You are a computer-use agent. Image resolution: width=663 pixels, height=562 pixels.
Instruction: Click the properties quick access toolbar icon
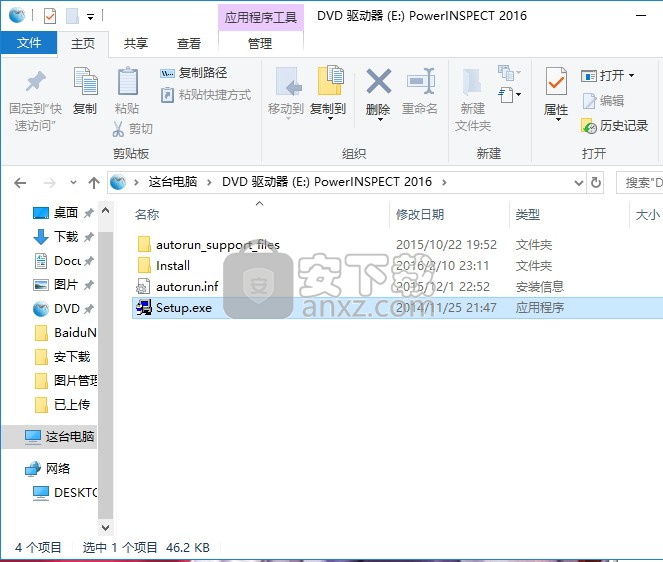point(50,16)
